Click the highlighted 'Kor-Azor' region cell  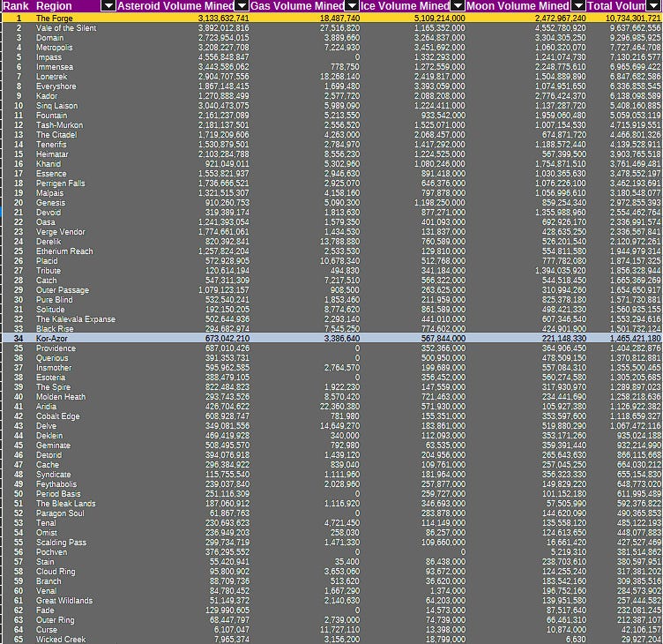[52, 339]
